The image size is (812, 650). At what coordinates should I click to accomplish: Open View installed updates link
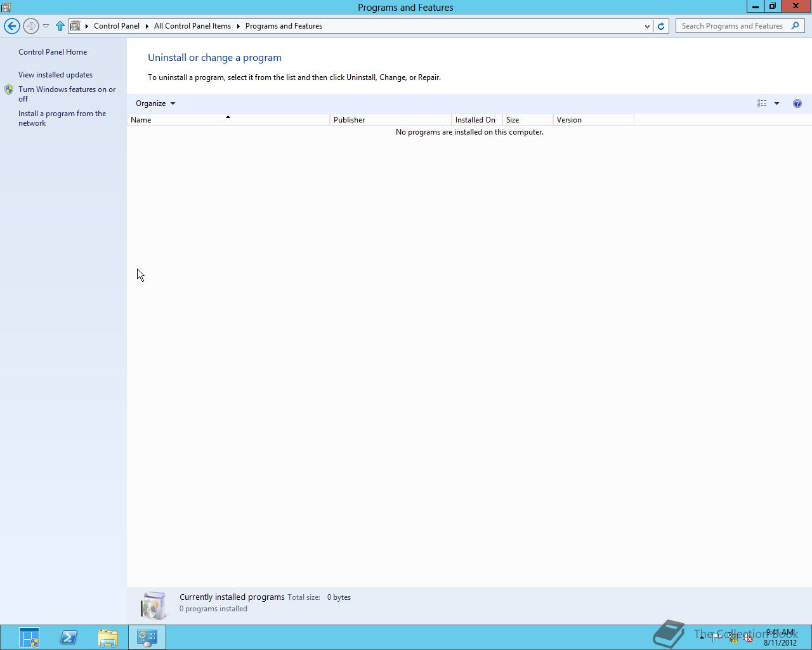tap(55, 75)
